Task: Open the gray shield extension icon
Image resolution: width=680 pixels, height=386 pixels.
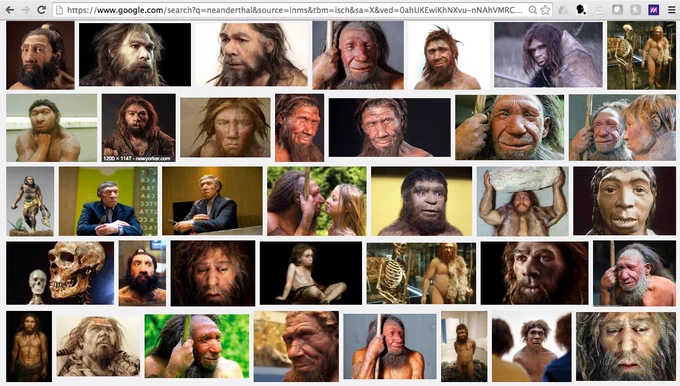Action: pyautogui.click(x=617, y=10)
